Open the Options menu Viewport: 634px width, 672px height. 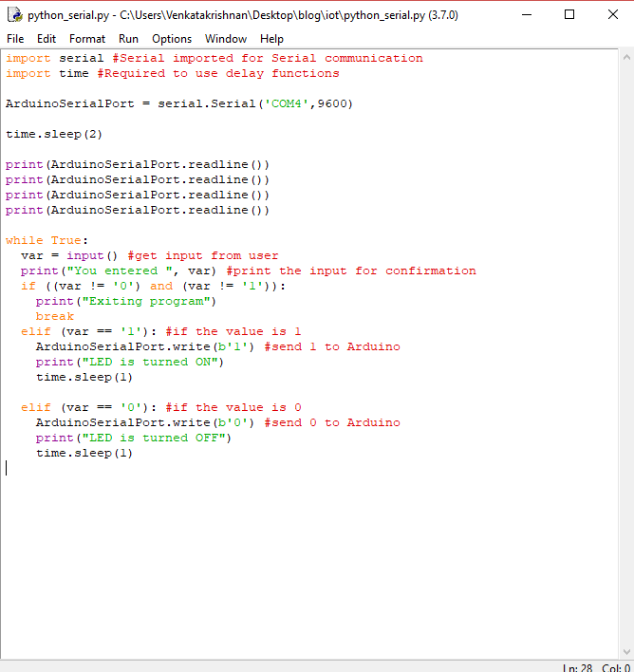click(x=172, y=39)
